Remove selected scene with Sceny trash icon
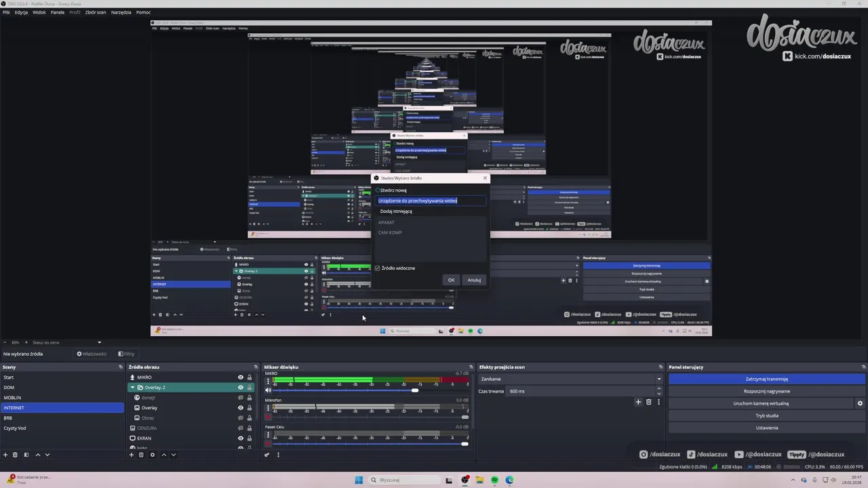 tap(15, 455)
